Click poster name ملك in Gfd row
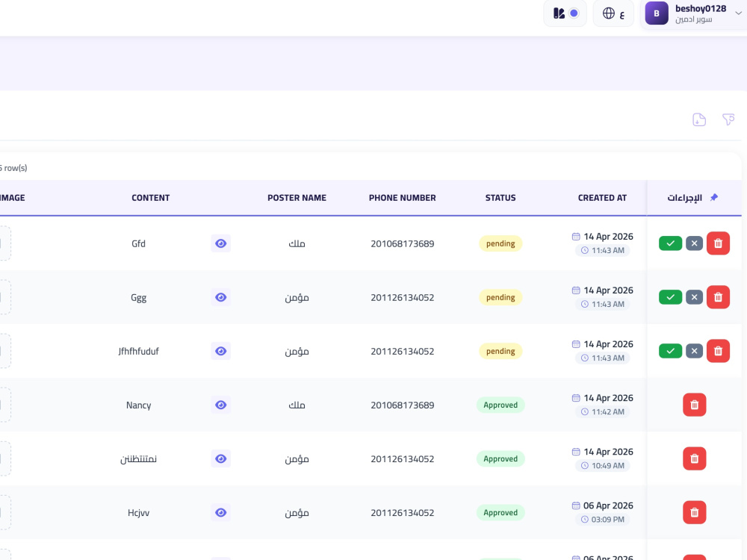747x560 pixels. (297, 244)
